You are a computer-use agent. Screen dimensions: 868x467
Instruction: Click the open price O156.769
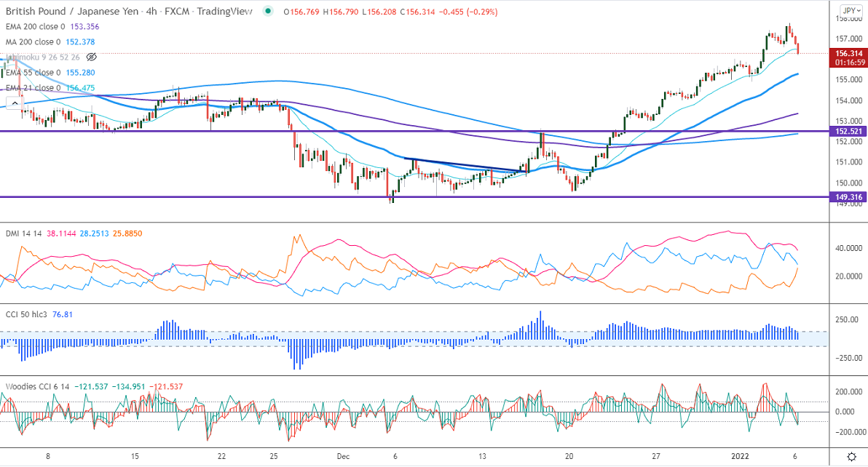[301, 12]
